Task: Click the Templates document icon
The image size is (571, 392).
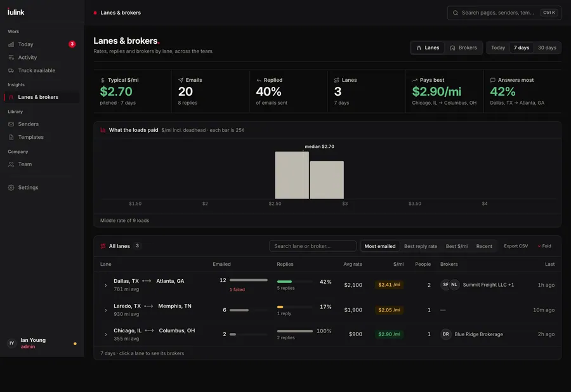Action: click(11, 137)
